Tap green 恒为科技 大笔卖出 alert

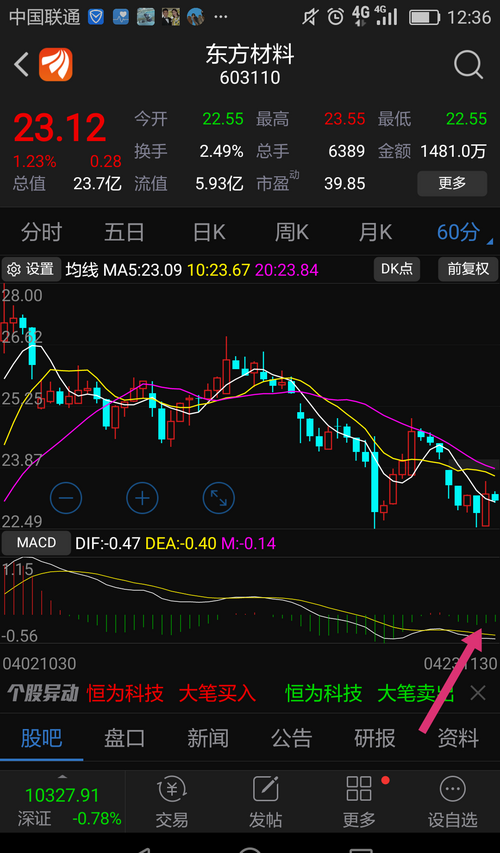click(x=369, y=693)
